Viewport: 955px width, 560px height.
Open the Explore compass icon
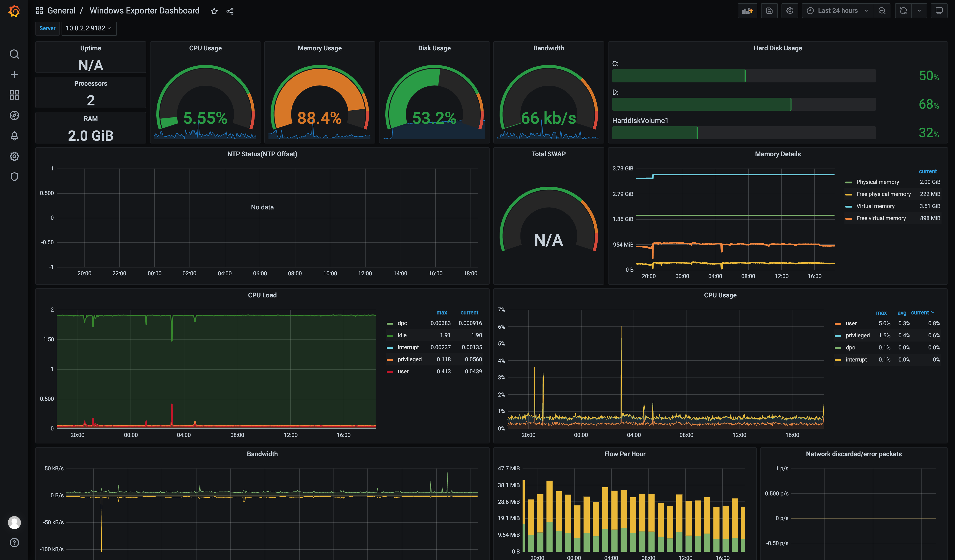(14, 116)
